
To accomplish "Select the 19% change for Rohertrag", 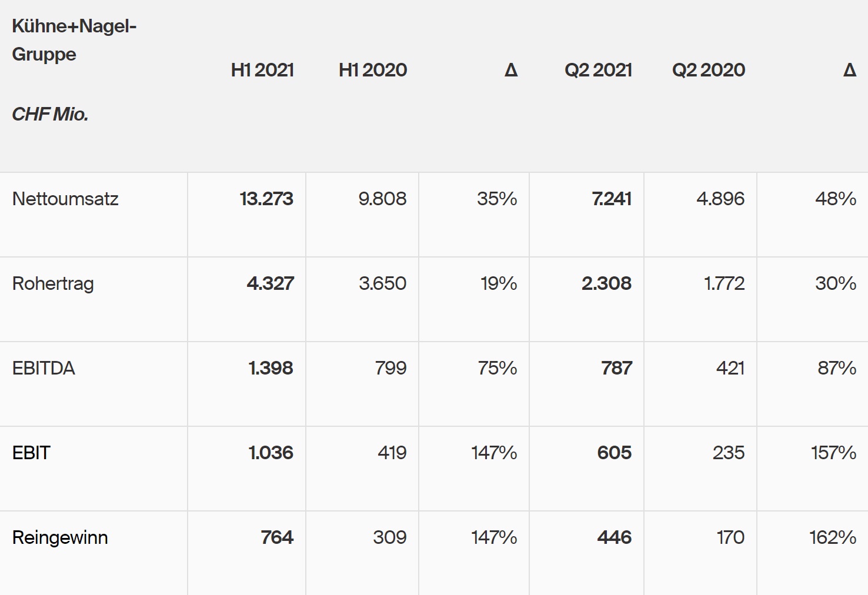I will [x=499, y=283].
